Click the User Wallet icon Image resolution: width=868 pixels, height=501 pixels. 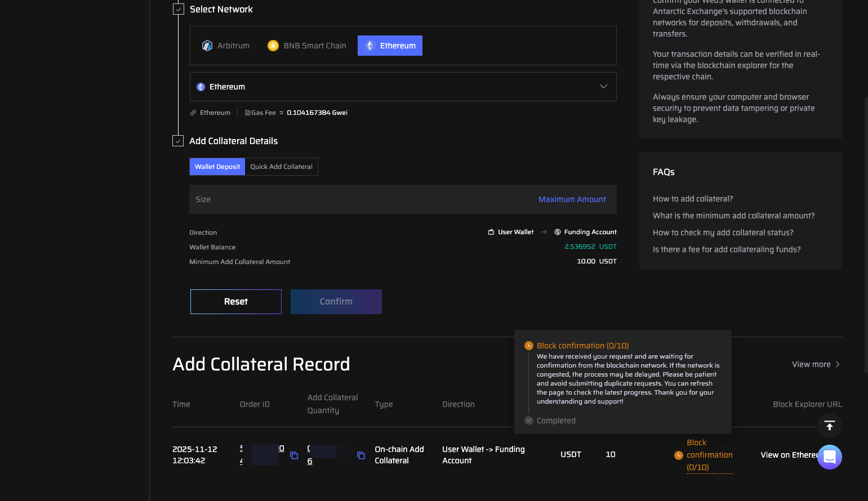pyautogui.click(x=491, y=232)
